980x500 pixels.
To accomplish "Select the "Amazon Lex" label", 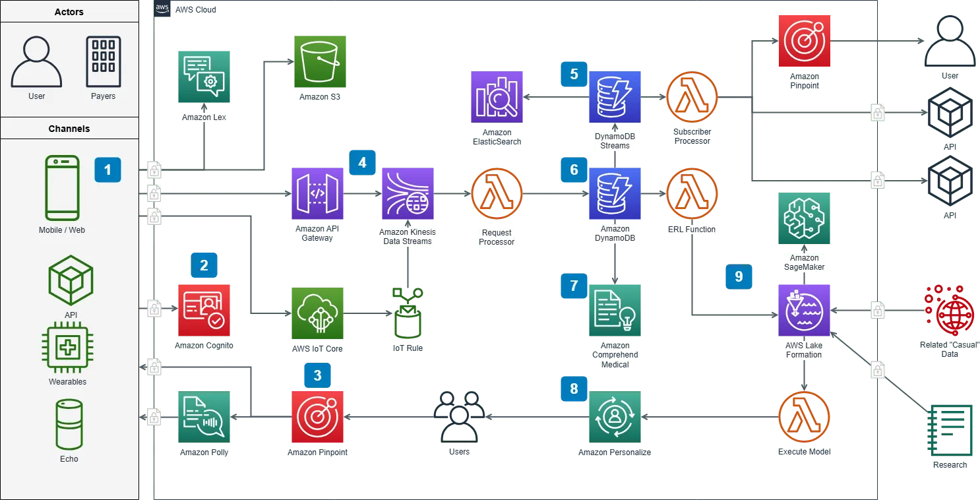I will point(204,117).
